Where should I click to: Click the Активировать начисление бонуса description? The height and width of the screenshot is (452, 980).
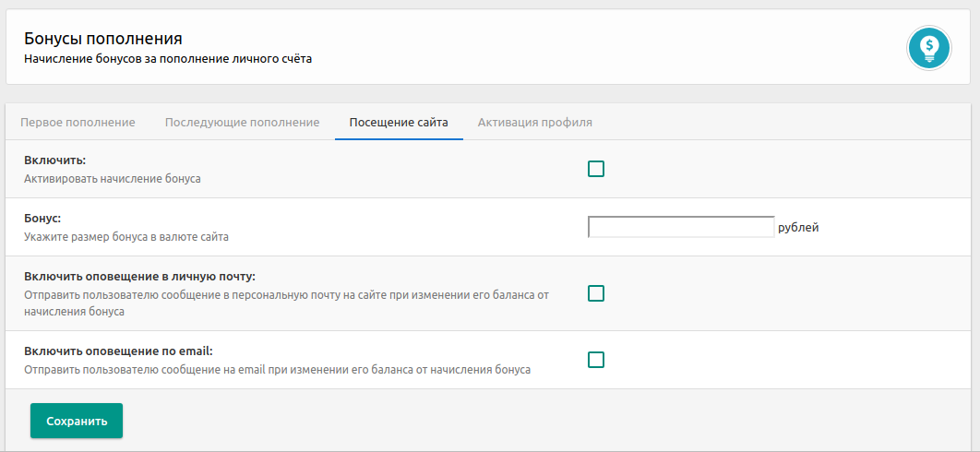pyautogui.click(x=112, y=179)
